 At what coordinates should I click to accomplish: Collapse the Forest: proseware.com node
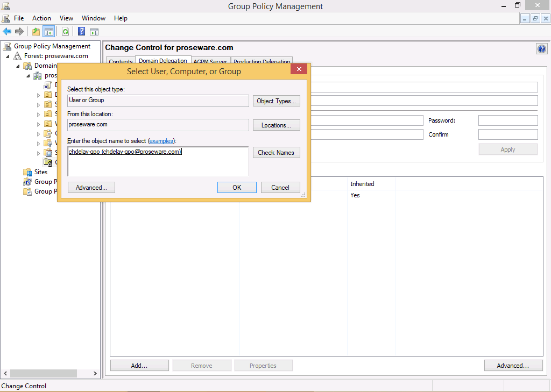coord(8,56)
